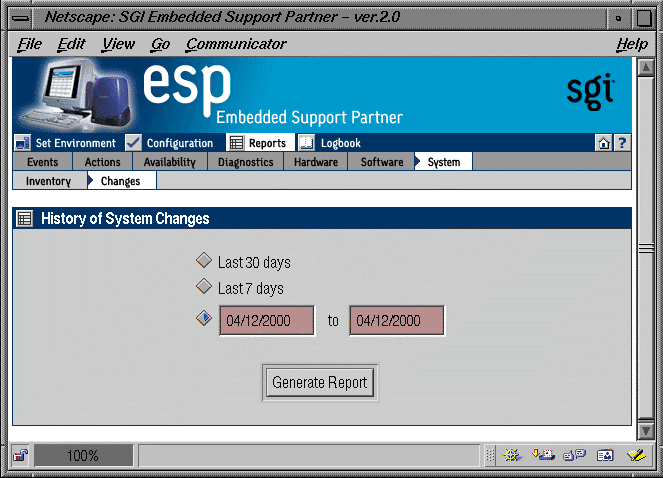663x478 pixels.
Task: Open Newsgroups discussion icon
Action: (x=574, y=455)
